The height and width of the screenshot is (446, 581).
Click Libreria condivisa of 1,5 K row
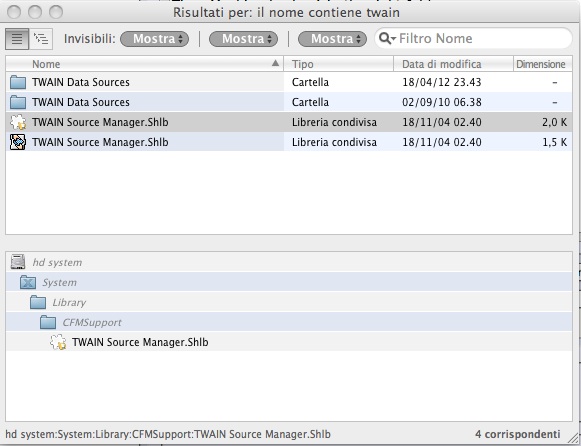tap(334, 142)
